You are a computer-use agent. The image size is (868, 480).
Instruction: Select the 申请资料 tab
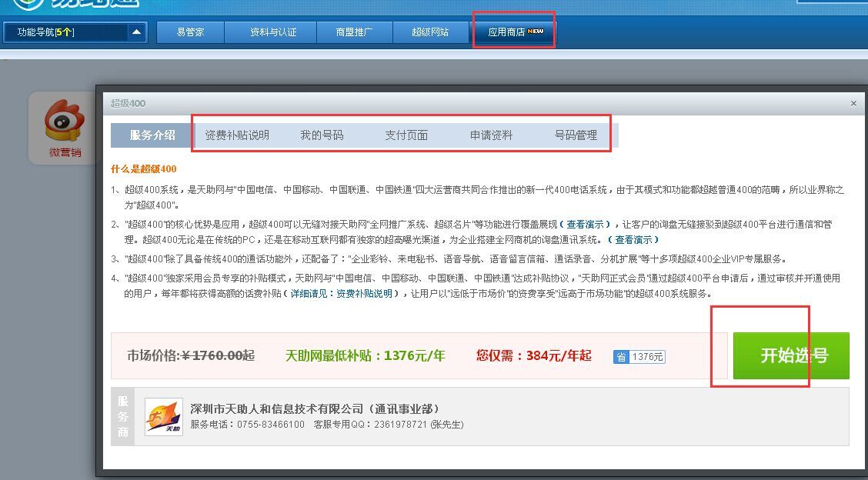(x=491, y=135)
